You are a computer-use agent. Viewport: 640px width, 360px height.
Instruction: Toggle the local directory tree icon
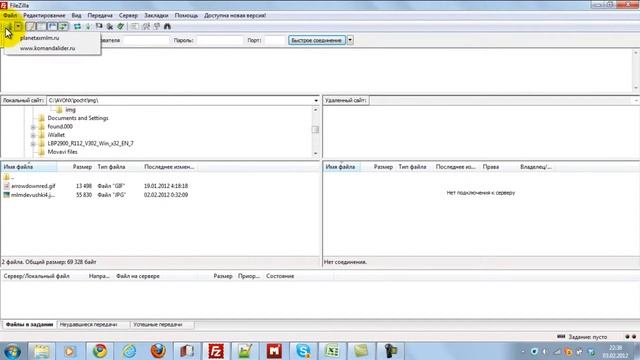coord(41,27)
